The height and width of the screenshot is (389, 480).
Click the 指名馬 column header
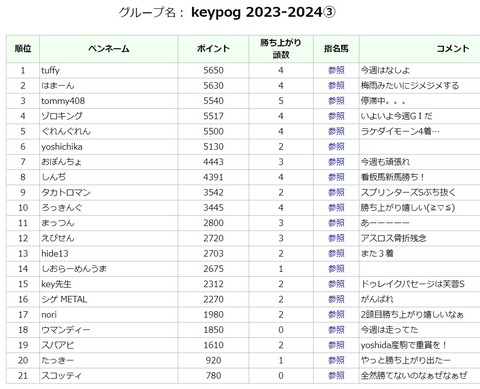click(336, 49)
